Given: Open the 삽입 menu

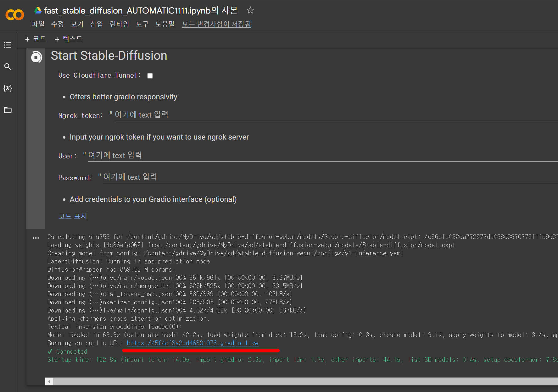Looking at the screenshot, I should (x=97, y=24).
